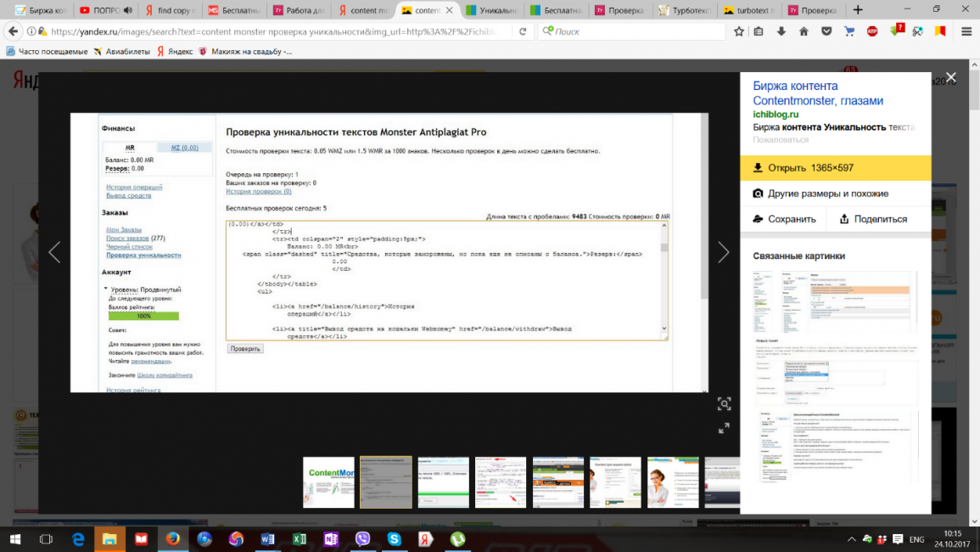Open the first related picture
The image size is (980, 552).
click(835, 301)
